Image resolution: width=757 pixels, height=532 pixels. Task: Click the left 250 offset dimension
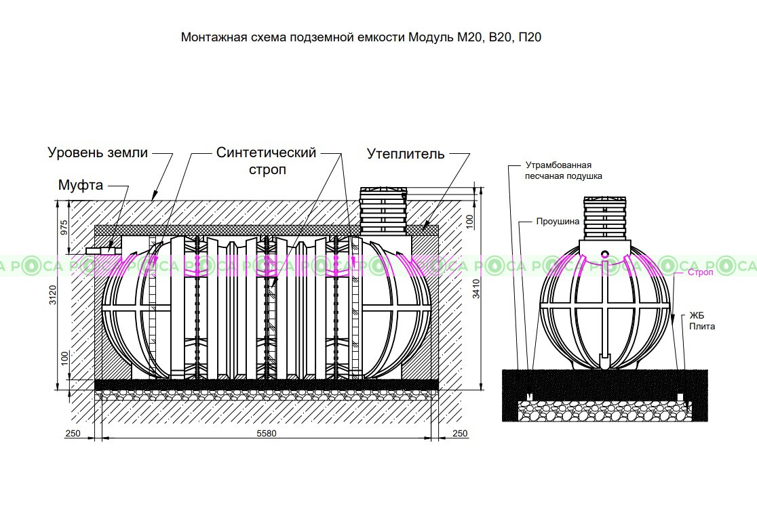(73, 433)
